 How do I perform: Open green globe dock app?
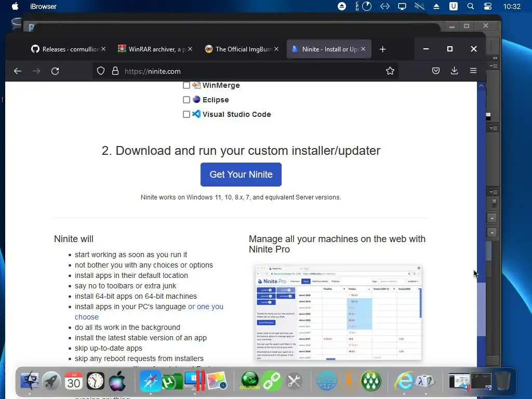pyautogui.click(x=250, y=381)
